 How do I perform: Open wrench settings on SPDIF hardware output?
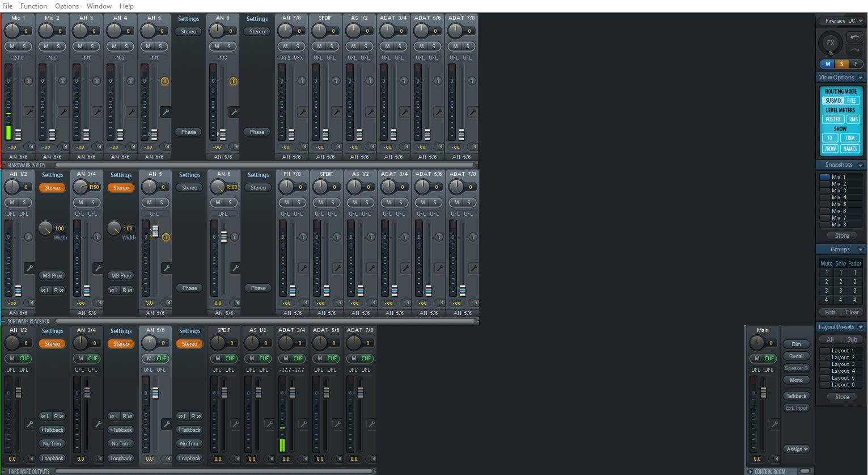tap(235, 424)
